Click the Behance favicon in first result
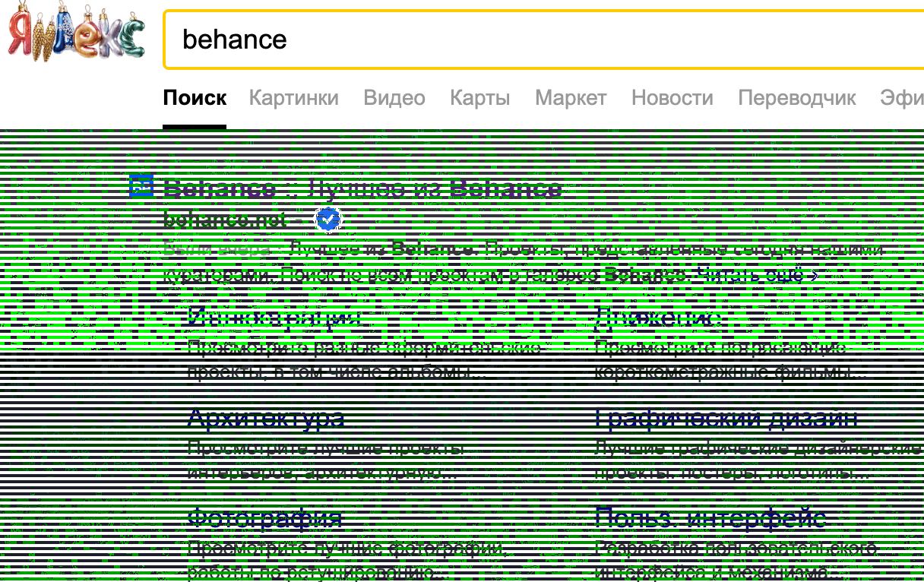This screenshot has width=924, height=582. pos(141,186)
